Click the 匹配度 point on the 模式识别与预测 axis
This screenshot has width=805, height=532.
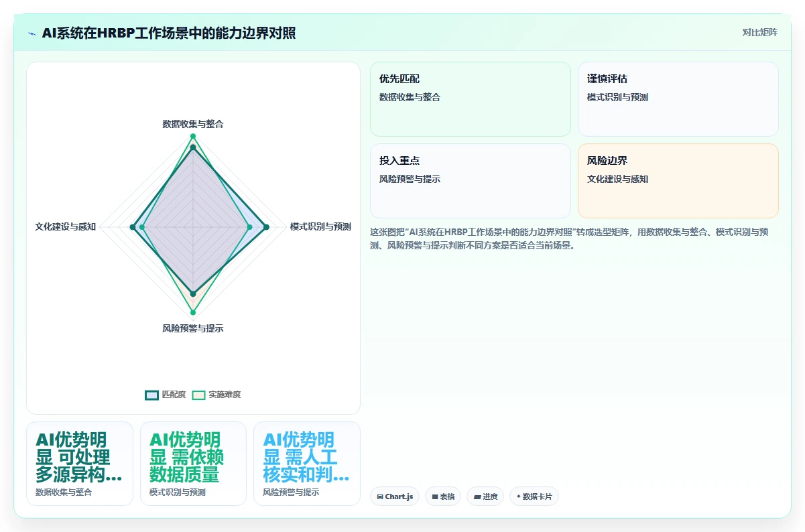266,228
